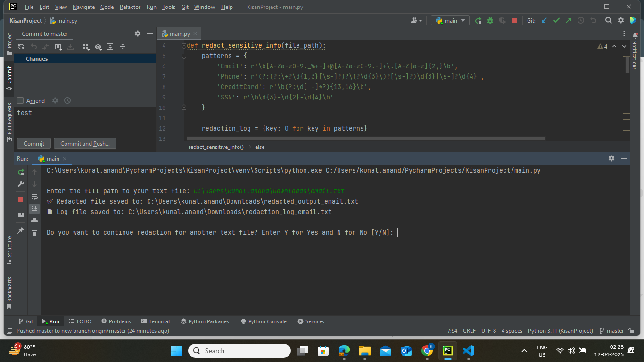Click the Commit button
This screenshot has height=362, width=644.
[x=34, y=144]
